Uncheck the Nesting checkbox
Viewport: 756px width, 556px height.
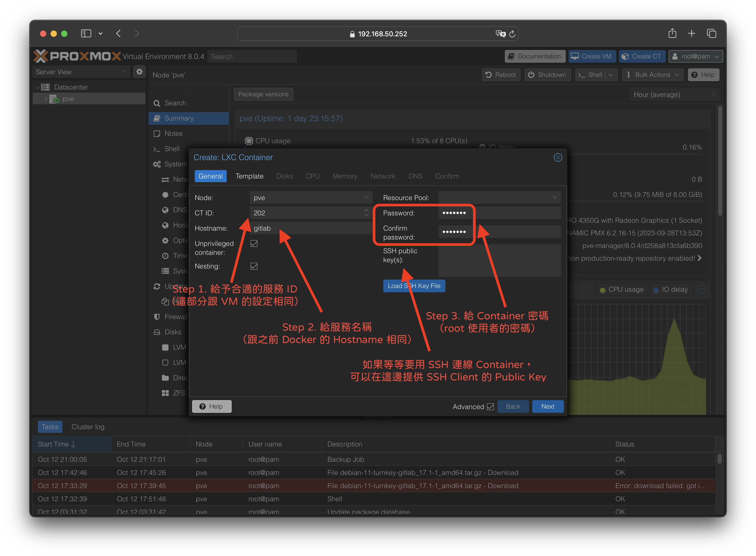point(254,266)
